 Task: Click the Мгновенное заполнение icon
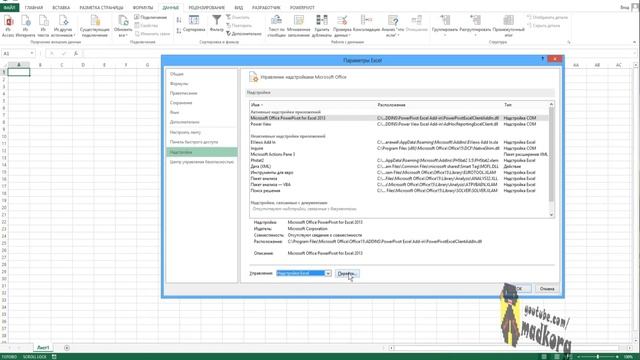[x=299, y=26]
